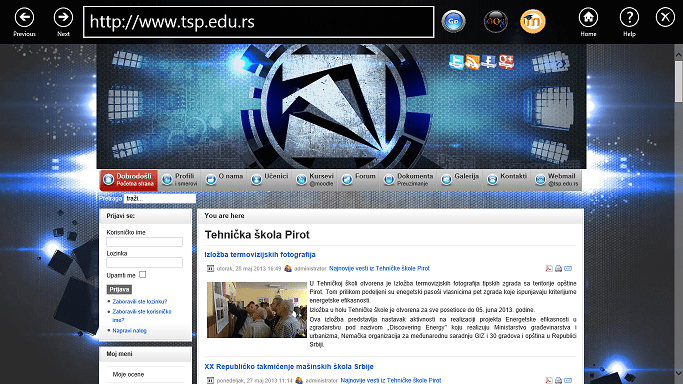Open the Zaboravili ste lozinku? link
Screen dimensions: 683x384
click(139, 301)
